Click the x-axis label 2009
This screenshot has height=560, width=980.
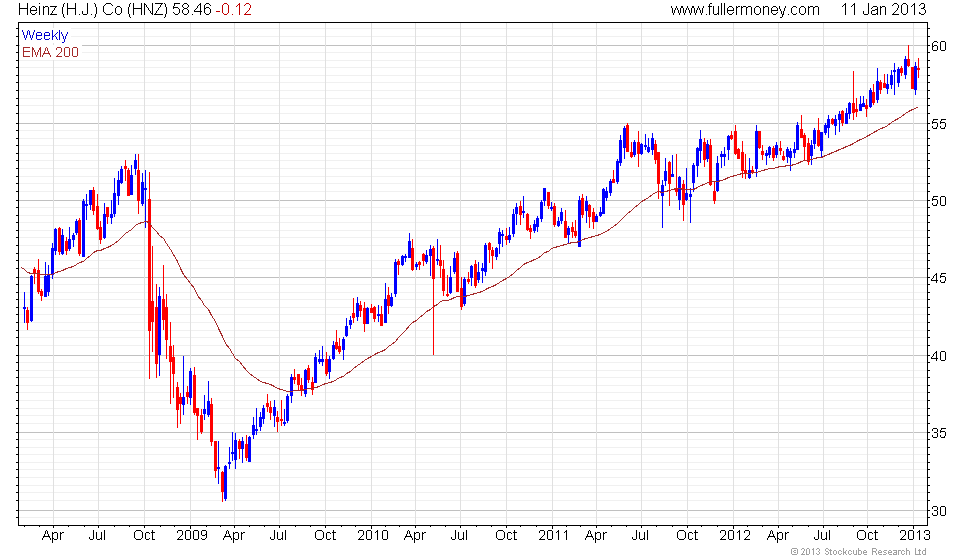(x=191, y=536)
